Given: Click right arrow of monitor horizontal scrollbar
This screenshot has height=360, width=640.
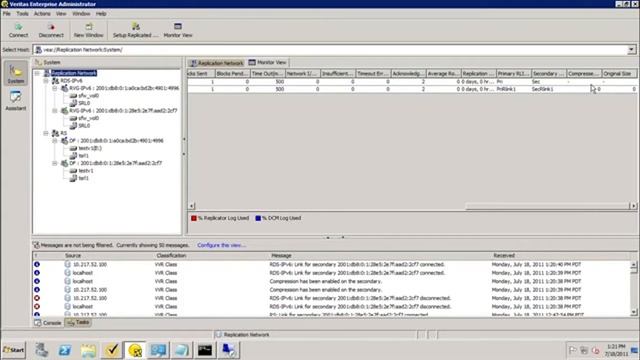Looking at the screenshot, I should (x=633, y=206).
